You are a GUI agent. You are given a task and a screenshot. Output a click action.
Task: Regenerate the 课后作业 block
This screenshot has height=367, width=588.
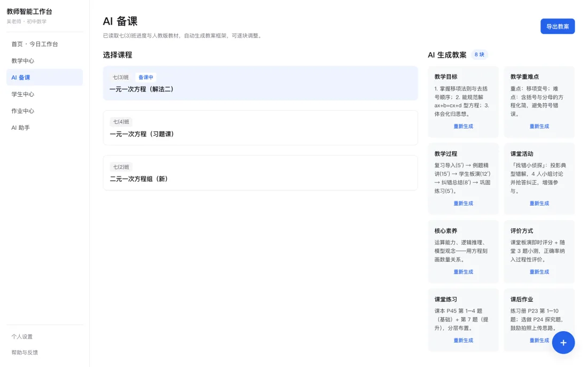coord(539,340)
